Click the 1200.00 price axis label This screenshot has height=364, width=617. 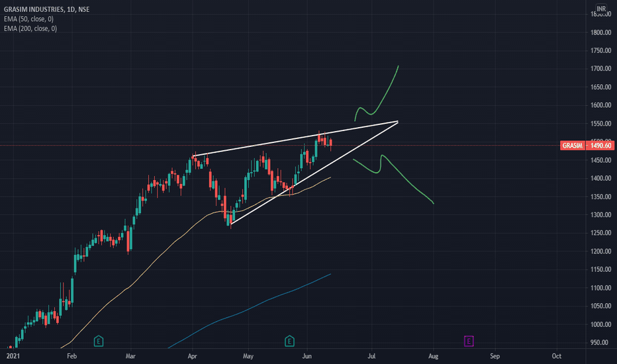coord(601,251)
